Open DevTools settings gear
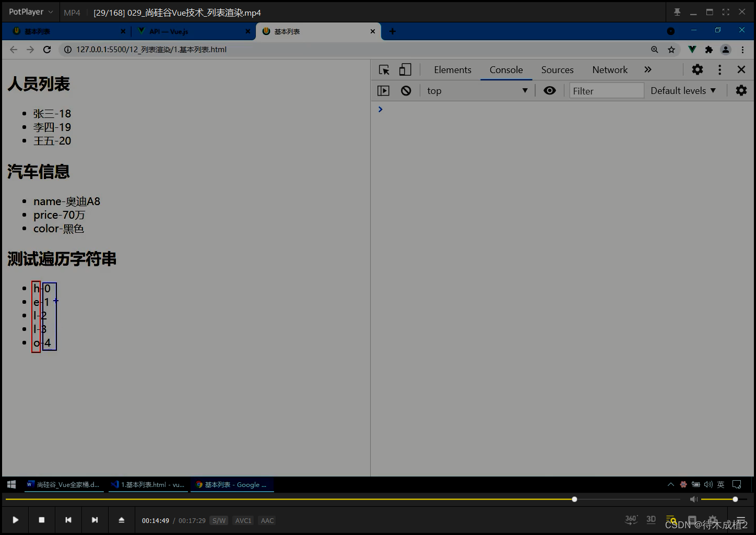This screenshot has height=535, width=756. [x=698, y=69]
